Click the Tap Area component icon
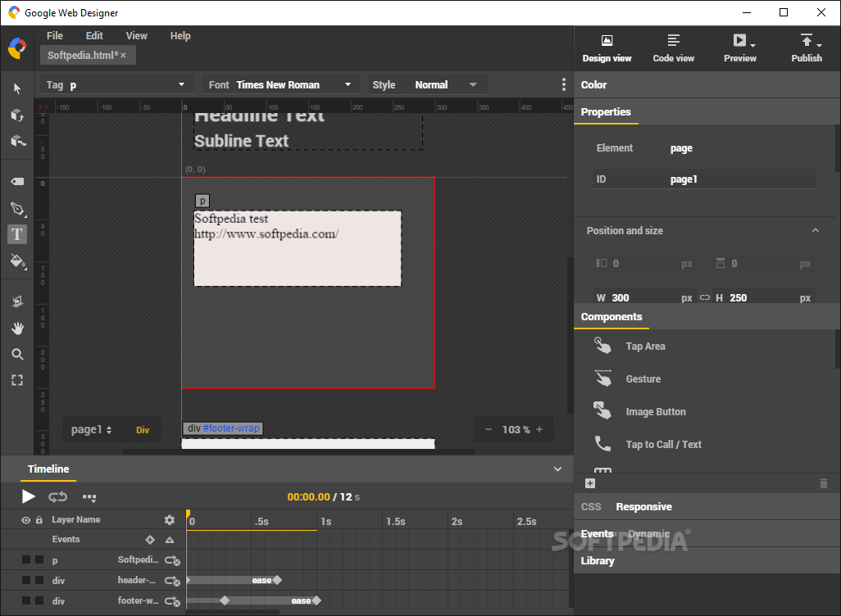This screenshot has height=616, width=841. pos(602,346)
